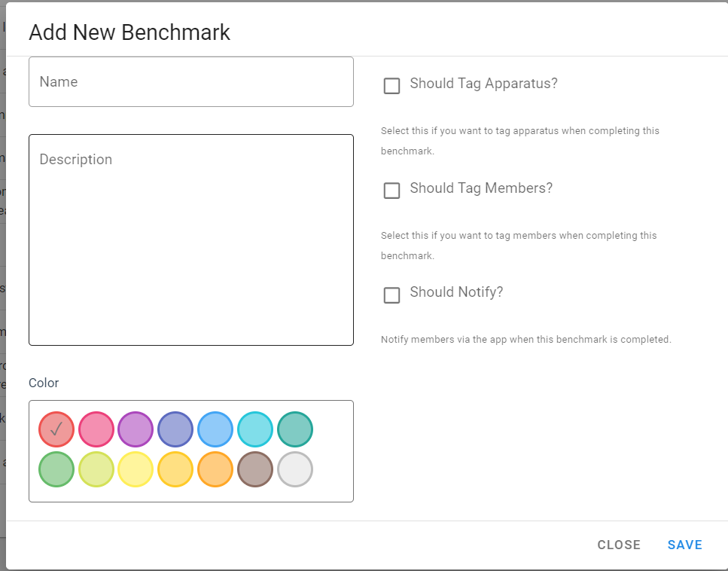This screenshot has width=728, height=571.
Task: Focus the Description text area
Action: (x=191, y=240)
